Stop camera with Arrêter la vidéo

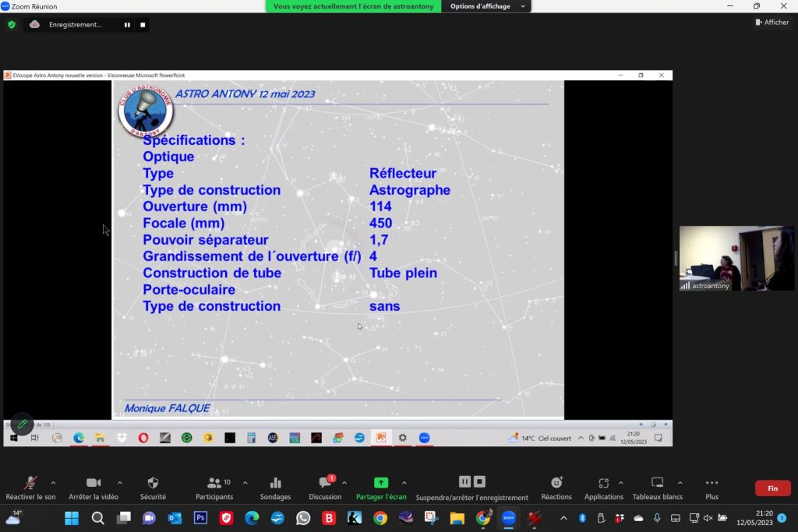pos(94,488)
